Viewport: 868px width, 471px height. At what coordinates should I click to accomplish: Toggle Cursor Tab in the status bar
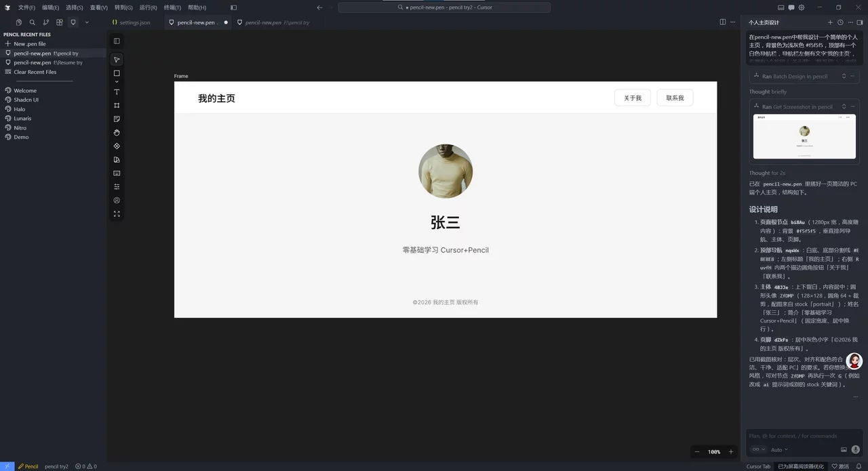coord(757,466)
